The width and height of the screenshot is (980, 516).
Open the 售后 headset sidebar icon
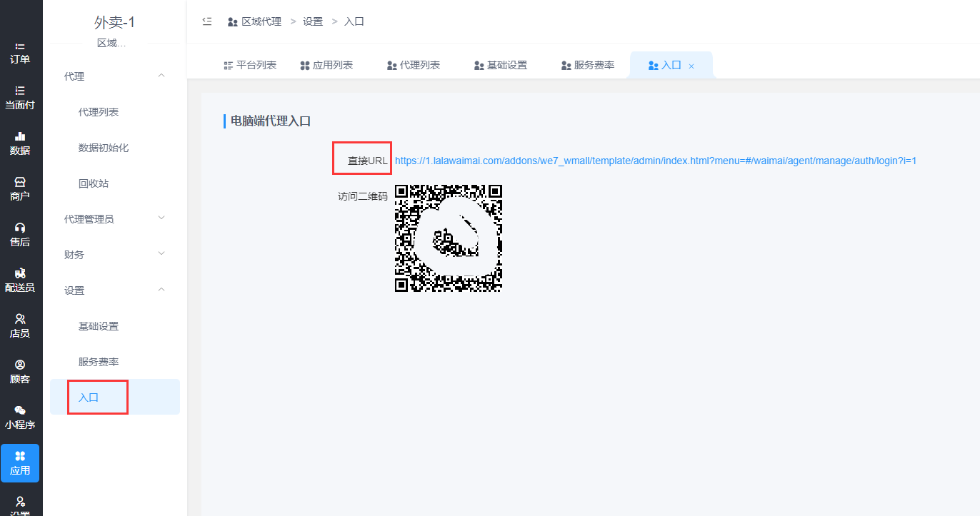(x=20, y=228)
